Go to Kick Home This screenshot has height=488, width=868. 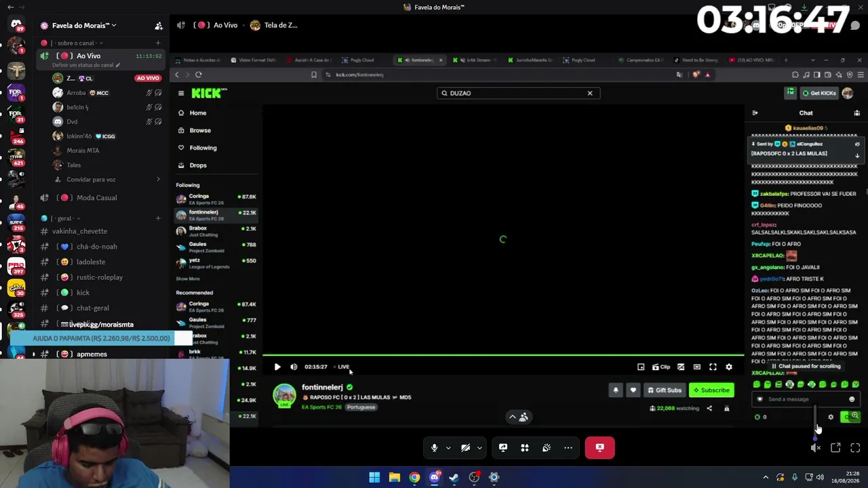pyautogui.click(x=197, y=113)
